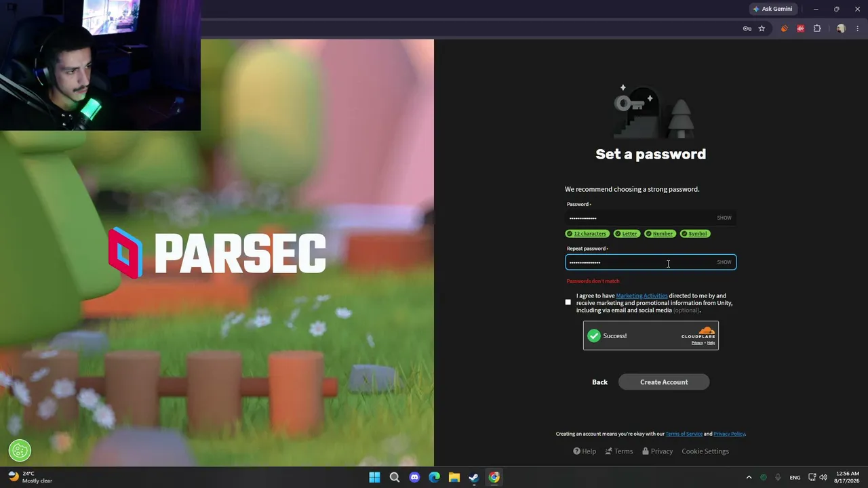
Task: Open Steam from the taskbar
Action: [474, 477]
